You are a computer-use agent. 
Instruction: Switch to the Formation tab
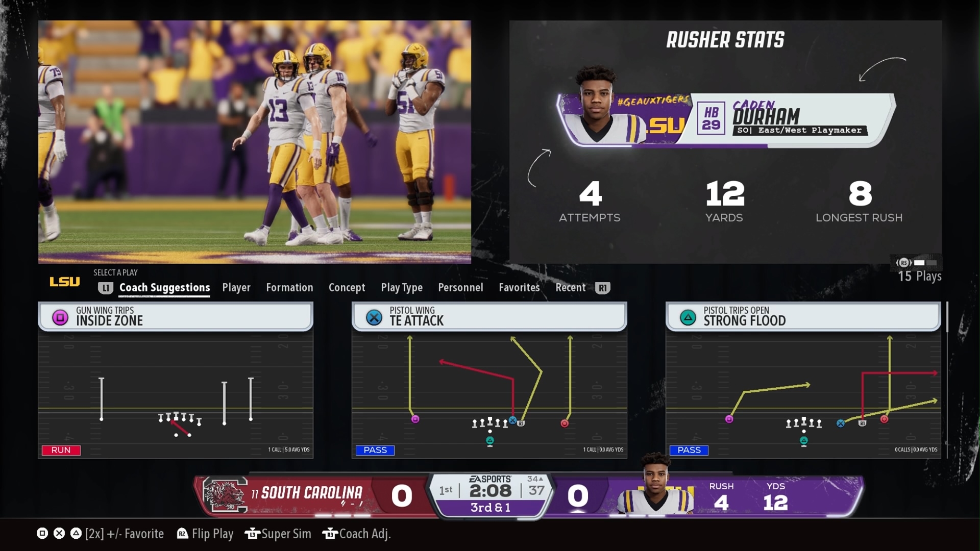pyautogui.click(x=289, y=288)
